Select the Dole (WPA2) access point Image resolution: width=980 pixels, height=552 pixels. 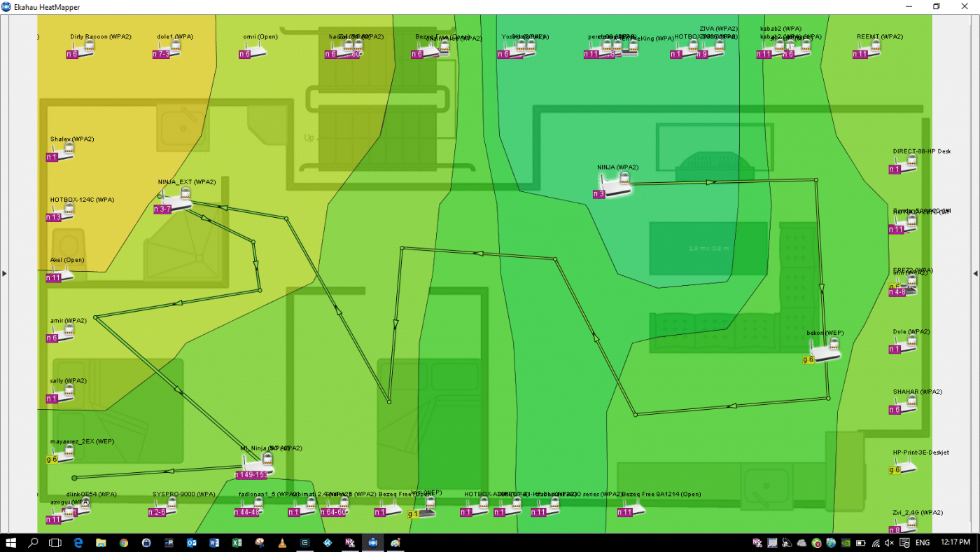point(906,345)
